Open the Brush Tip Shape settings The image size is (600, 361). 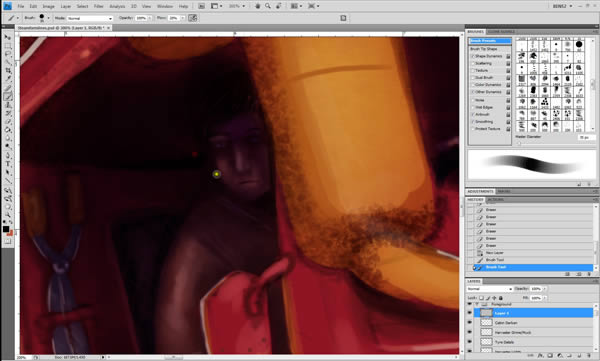pos(484,49)
